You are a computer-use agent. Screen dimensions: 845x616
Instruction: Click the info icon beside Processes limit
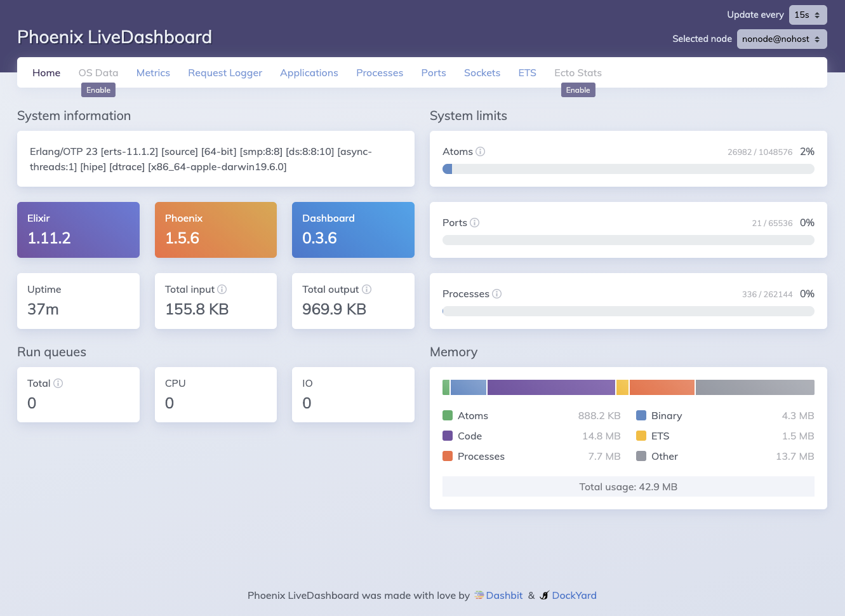(x=497, y=294)
